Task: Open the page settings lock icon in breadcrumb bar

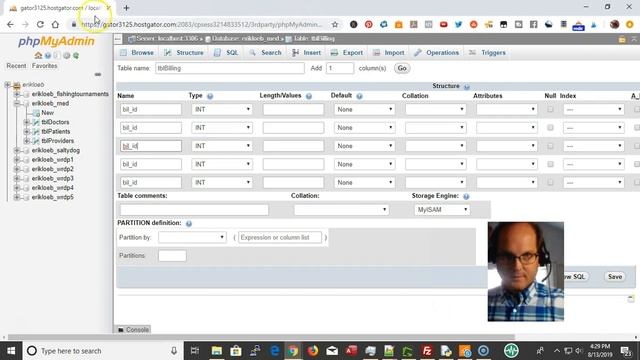Action: coord(622,39)
